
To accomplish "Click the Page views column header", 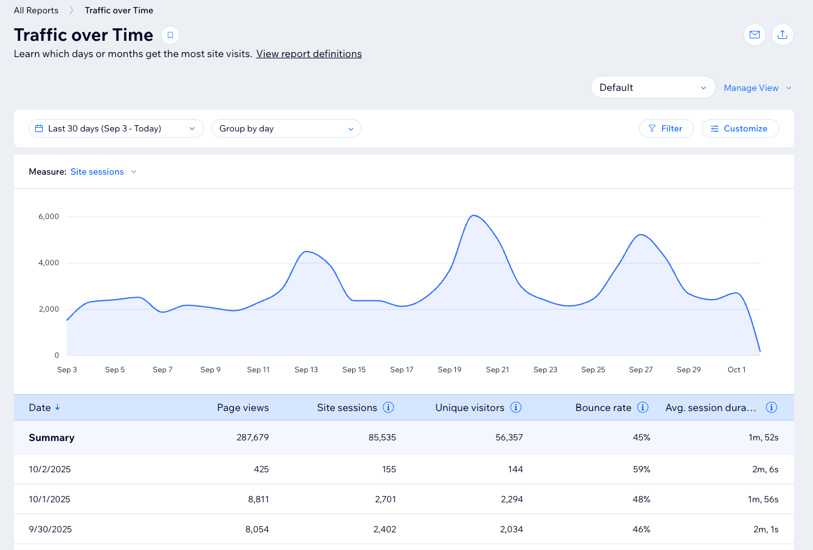I will point(242,408).
